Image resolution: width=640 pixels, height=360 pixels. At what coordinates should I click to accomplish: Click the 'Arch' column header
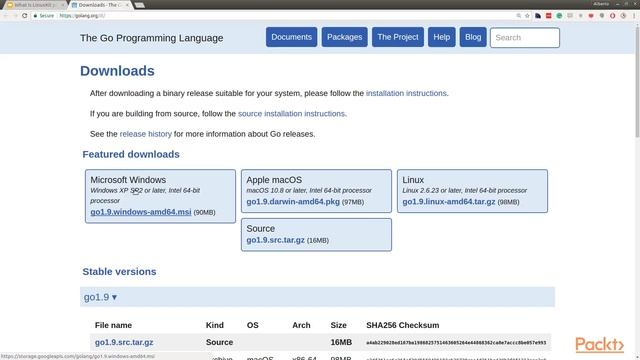point(301,325)
